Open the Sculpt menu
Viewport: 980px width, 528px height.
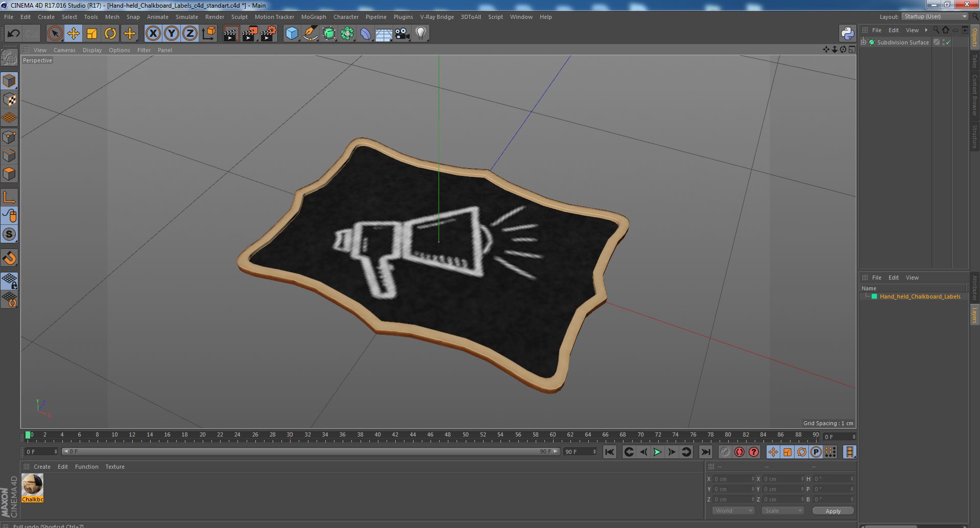[239, 17]
